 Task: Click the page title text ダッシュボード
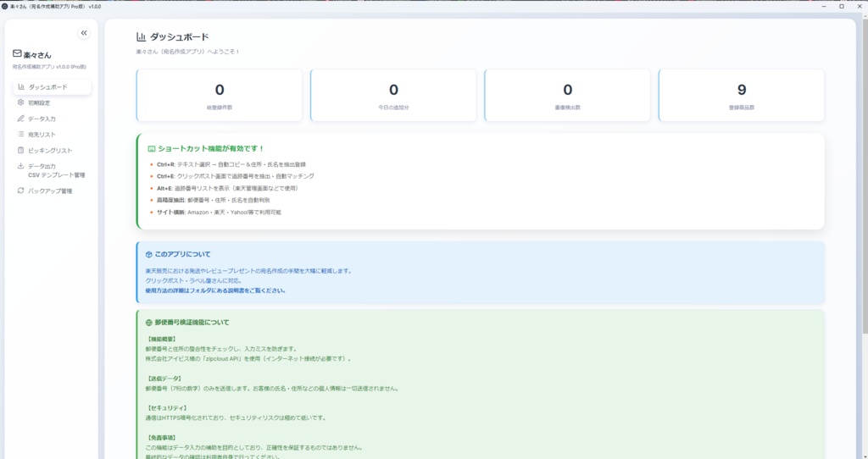point(180,37)
